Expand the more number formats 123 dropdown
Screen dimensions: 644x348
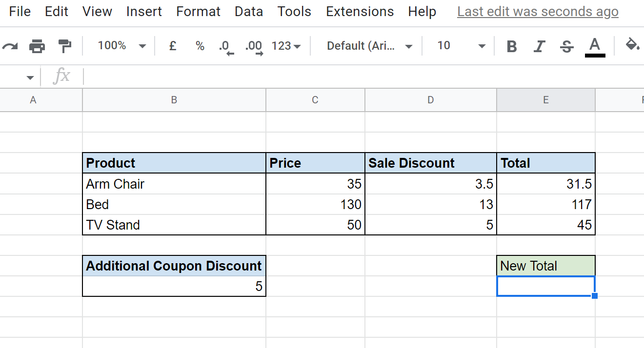[x=285, y=45]
